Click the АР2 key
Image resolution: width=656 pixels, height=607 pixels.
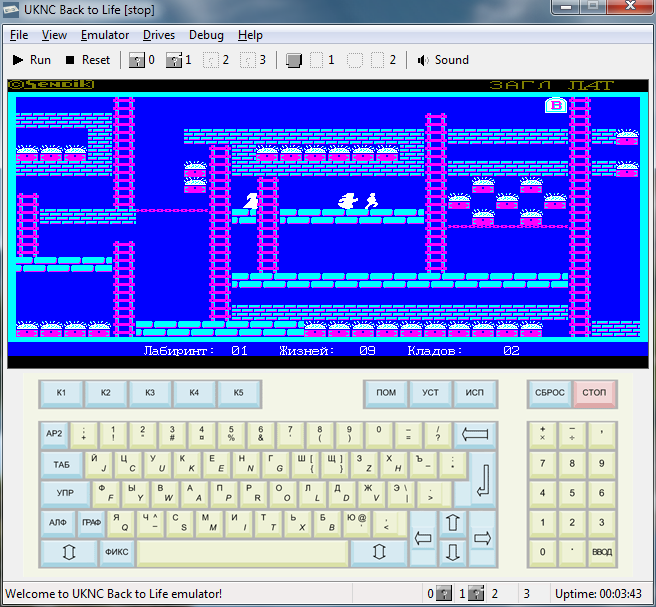tap(54, 434)
